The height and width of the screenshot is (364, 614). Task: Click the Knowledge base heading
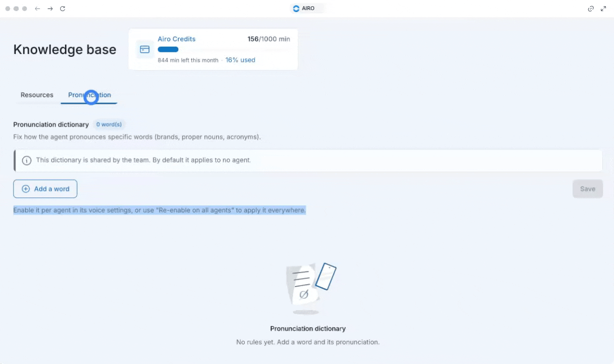(65, 50)
